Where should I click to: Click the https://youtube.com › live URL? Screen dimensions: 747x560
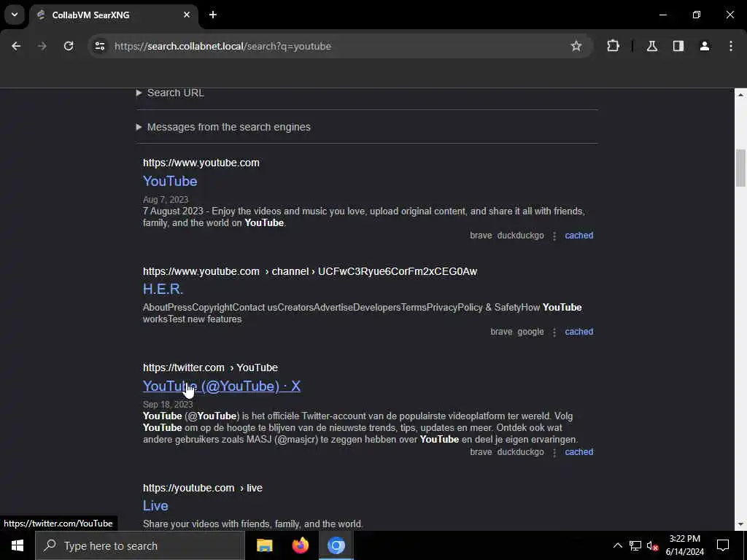[203, 488]
